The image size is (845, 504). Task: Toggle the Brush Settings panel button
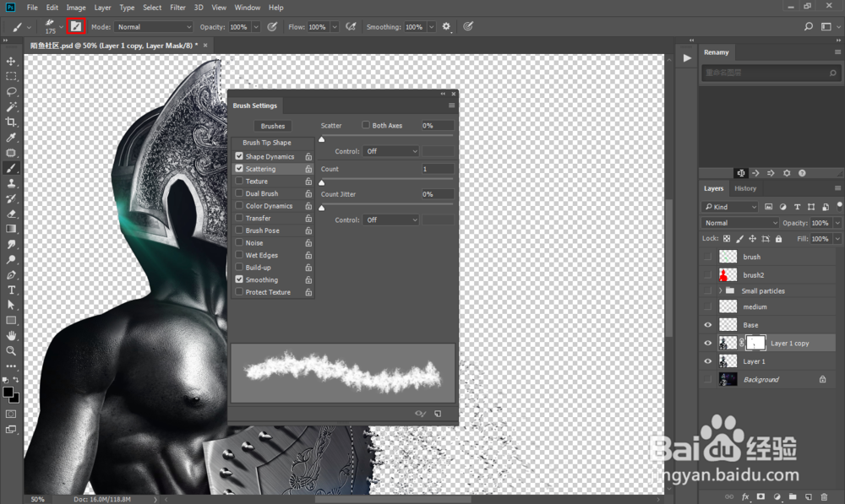tap(76, 26)
